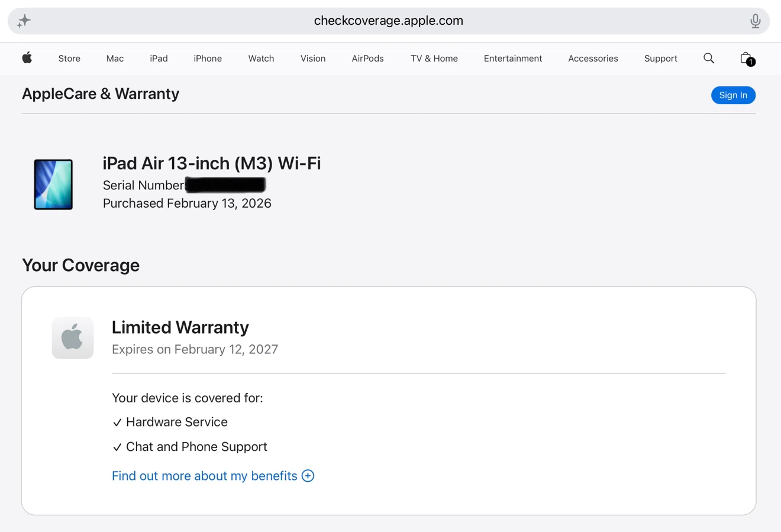Click the Apple logo tile beside Limited Warranty

click(x=73, y=338)
